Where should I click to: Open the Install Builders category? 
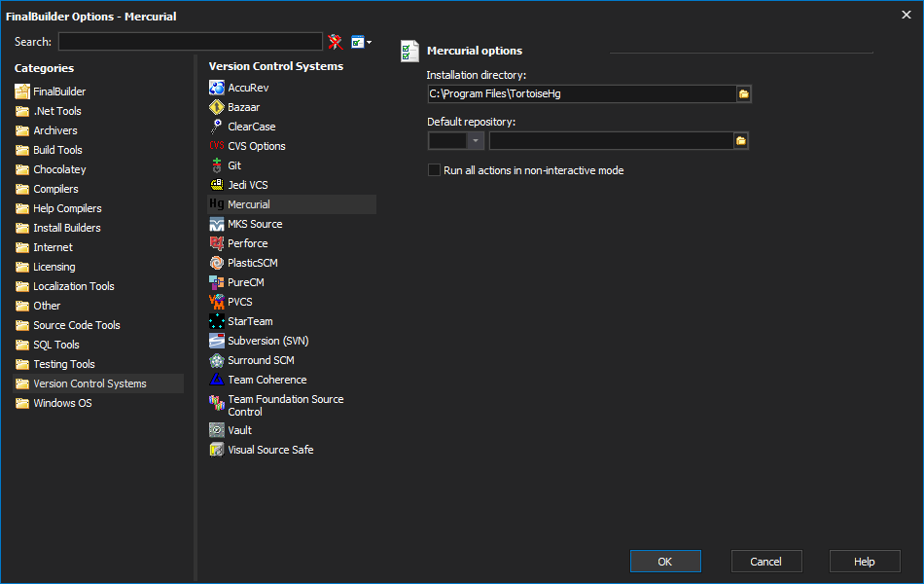coord(66,228)
